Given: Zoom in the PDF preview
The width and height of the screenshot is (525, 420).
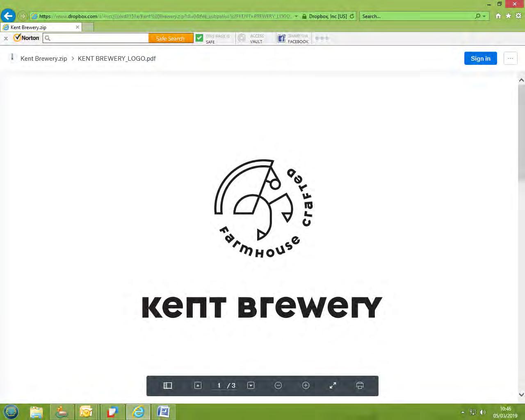Looking at the screenshot, I should 306,386.
